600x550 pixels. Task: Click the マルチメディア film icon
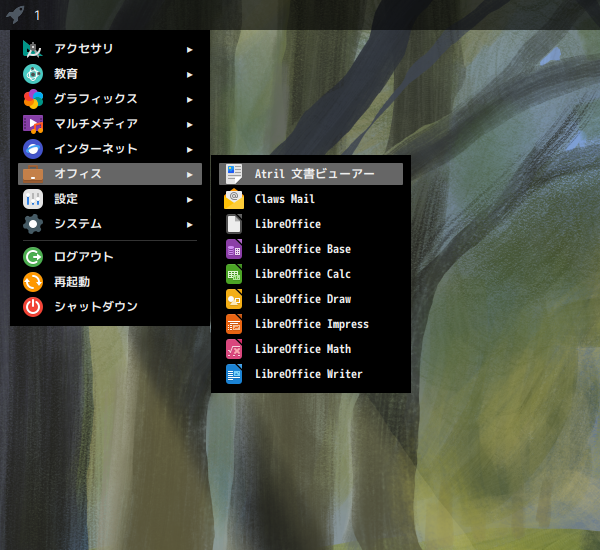pyautogui.click(x=33, y=124)
